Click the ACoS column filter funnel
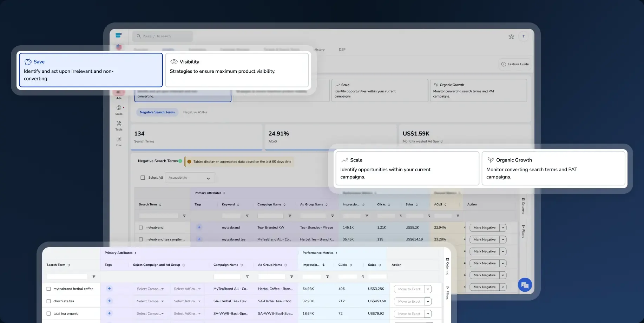 [458, 216]
